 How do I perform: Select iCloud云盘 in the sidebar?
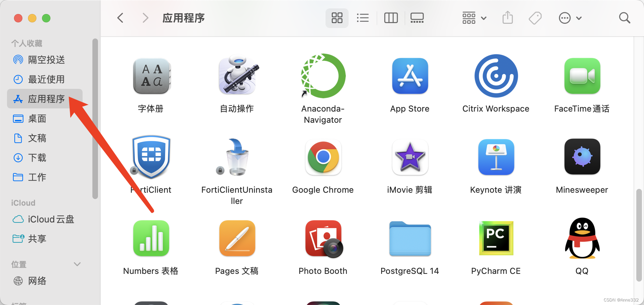click(45, 219)
